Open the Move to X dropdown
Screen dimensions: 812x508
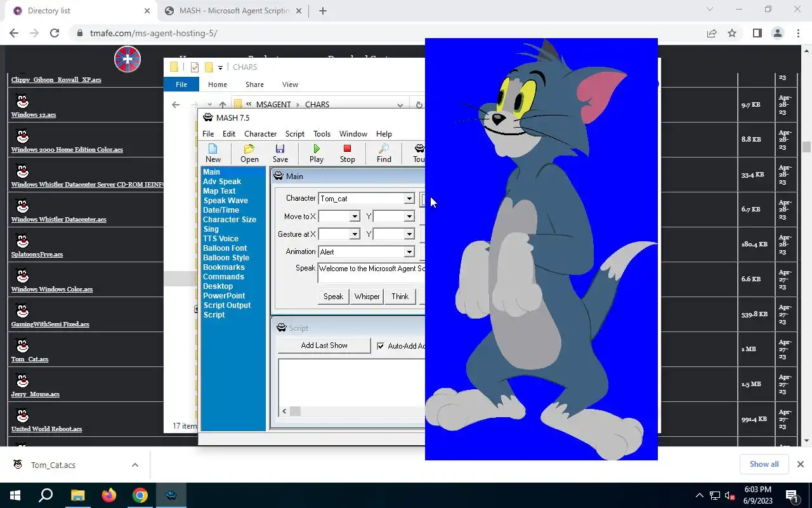355,217
